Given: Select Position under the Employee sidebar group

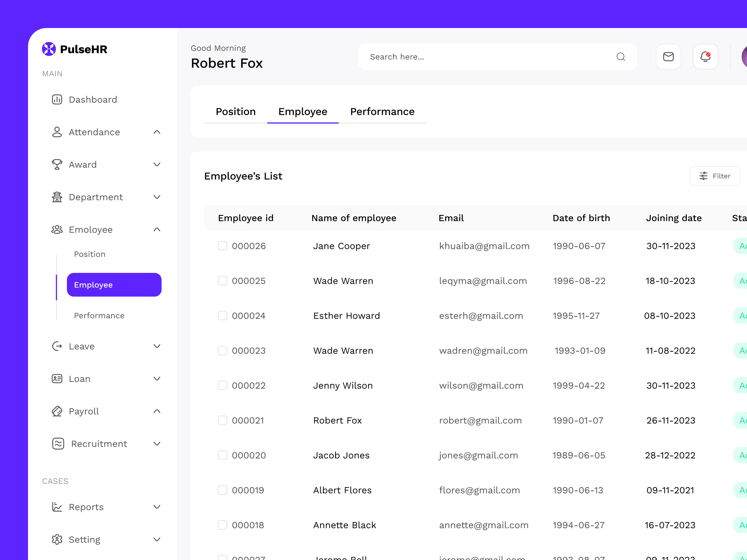Looking at the screenshot, I should [x=90, y=254].
